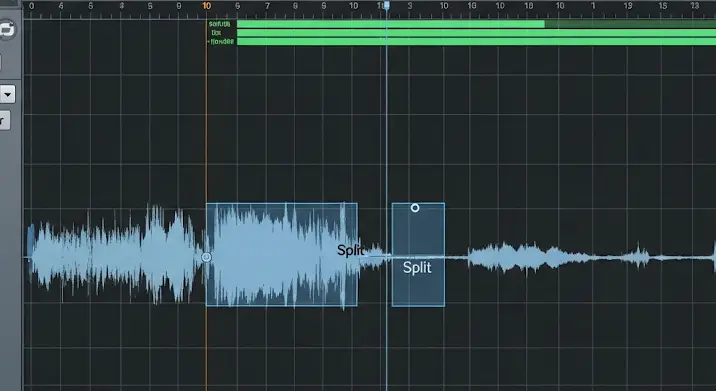Choose the white Split label in small box
This screenshot has height=391, width=716.
pos(417,268)
